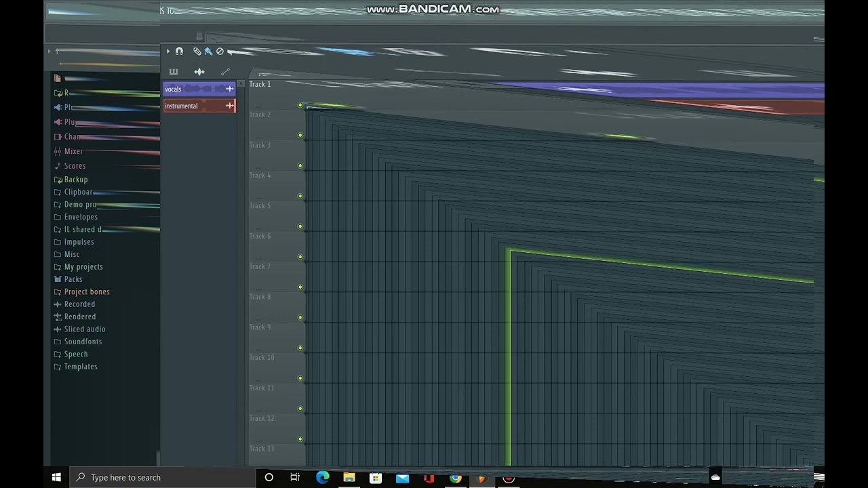Open the Rendered folder
This screenshot has width=868, height=488.
[75, 317]
